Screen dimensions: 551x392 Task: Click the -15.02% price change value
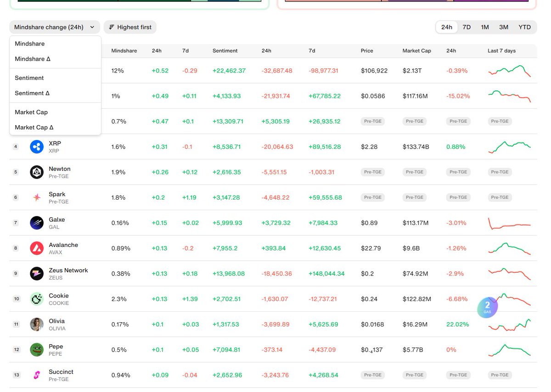(x=458, y=96)
